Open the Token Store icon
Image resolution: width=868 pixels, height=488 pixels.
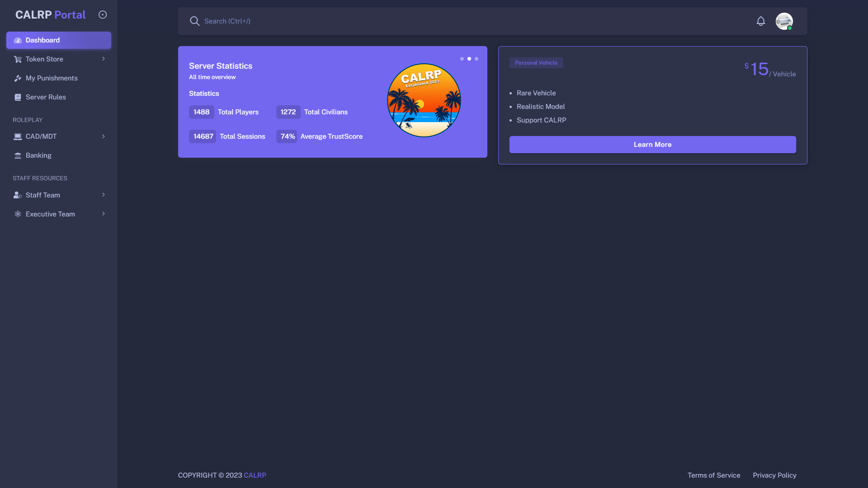(18, 59)
